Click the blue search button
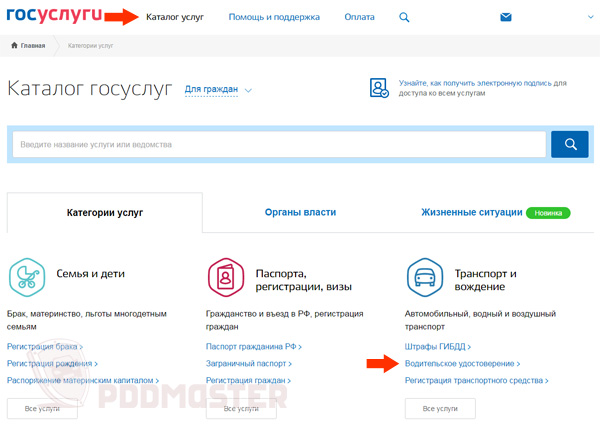This screenshot has width=600, height=427. 569,144
